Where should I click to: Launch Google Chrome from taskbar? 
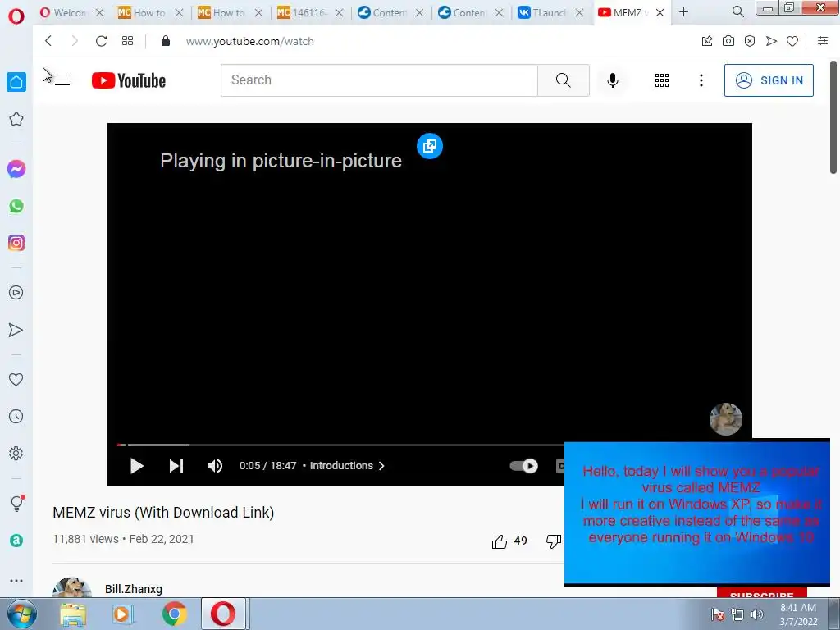coord(174,614)
